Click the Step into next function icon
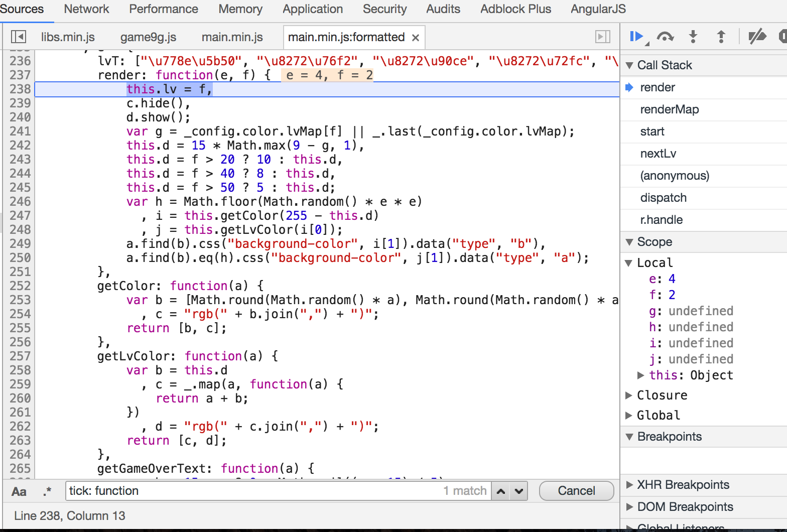This screenshot has width=787, height=532. point(693,37)
